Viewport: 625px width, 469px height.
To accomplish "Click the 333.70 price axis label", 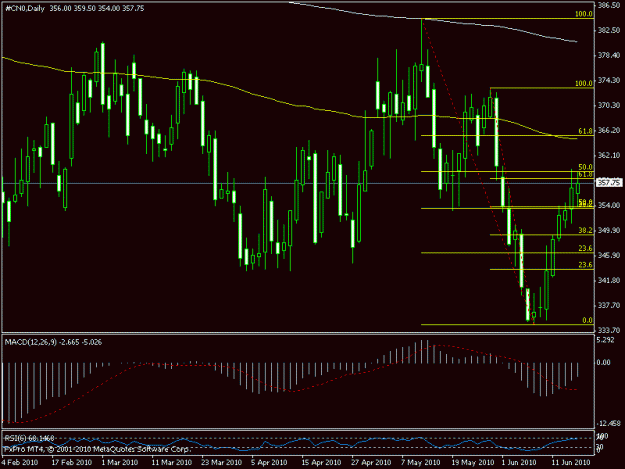I will click(x=609, y=330).
